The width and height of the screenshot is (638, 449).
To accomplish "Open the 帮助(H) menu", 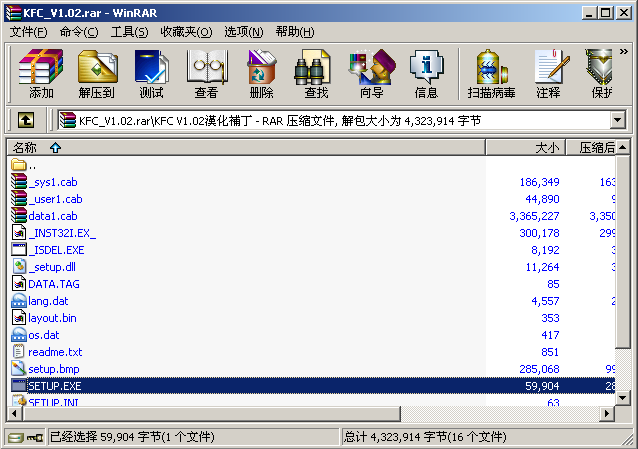I will pos(295,32).
